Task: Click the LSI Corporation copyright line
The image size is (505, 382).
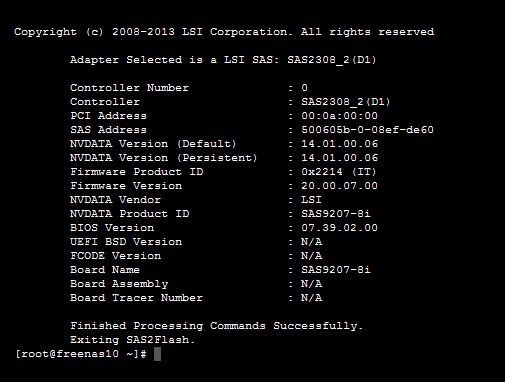Action: [x=224, y=32]
